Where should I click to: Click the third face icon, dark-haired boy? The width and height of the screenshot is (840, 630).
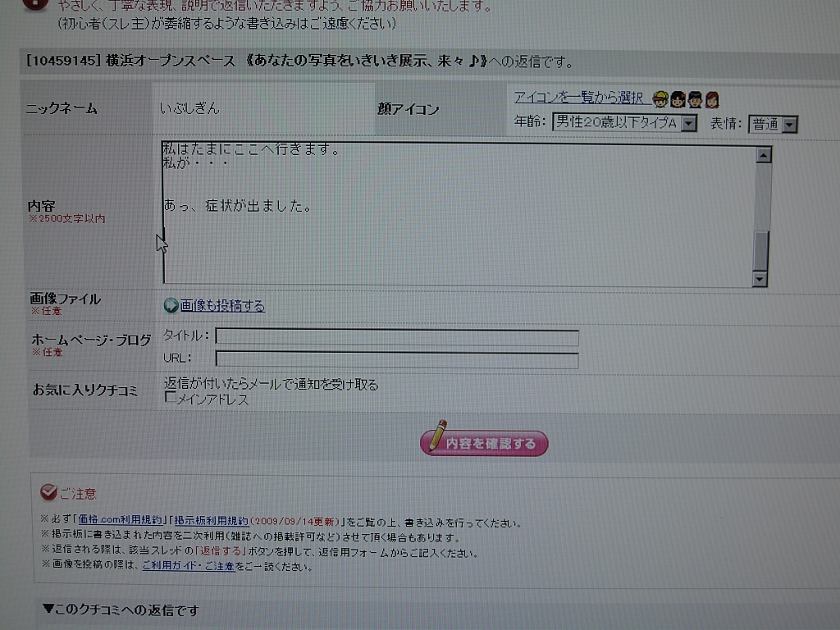(695, 99)
